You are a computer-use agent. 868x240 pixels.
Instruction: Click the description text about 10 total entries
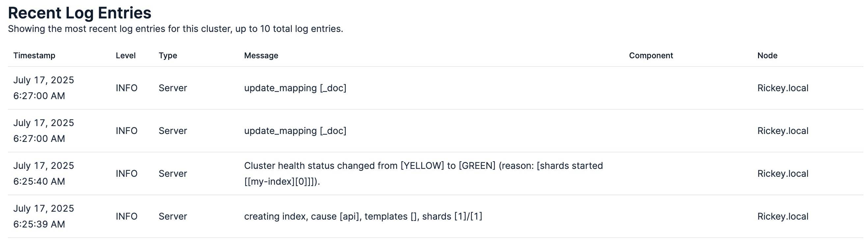click(176, 29)
